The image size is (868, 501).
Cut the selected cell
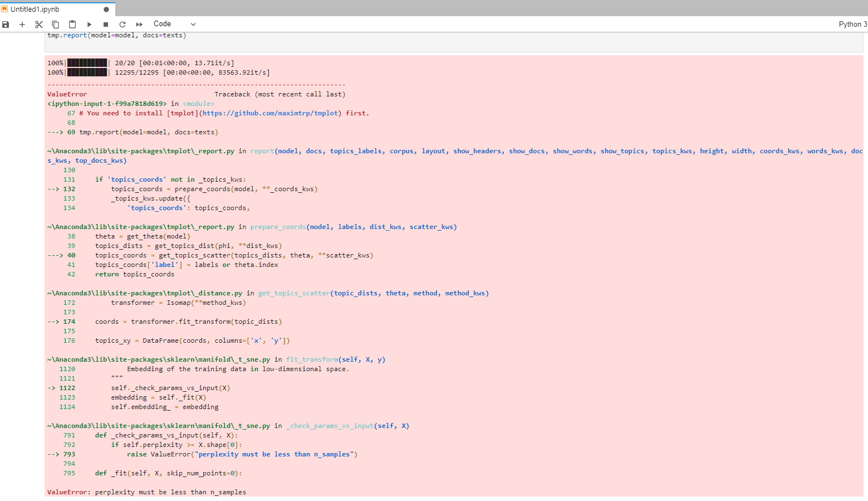(x=38, y=24)
